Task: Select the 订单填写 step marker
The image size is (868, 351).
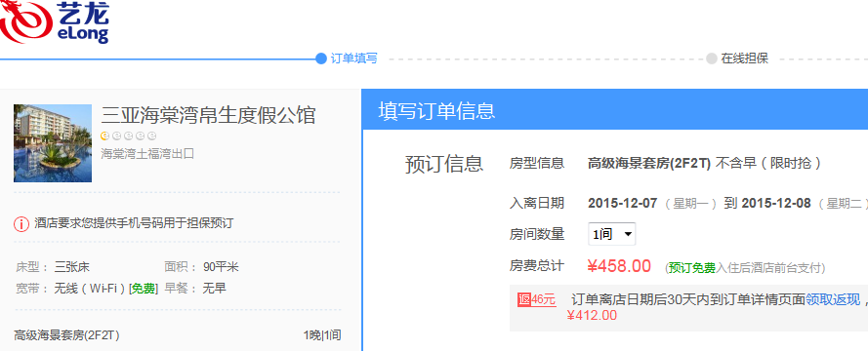Action: pyautogui.click(x=347, y=58)
